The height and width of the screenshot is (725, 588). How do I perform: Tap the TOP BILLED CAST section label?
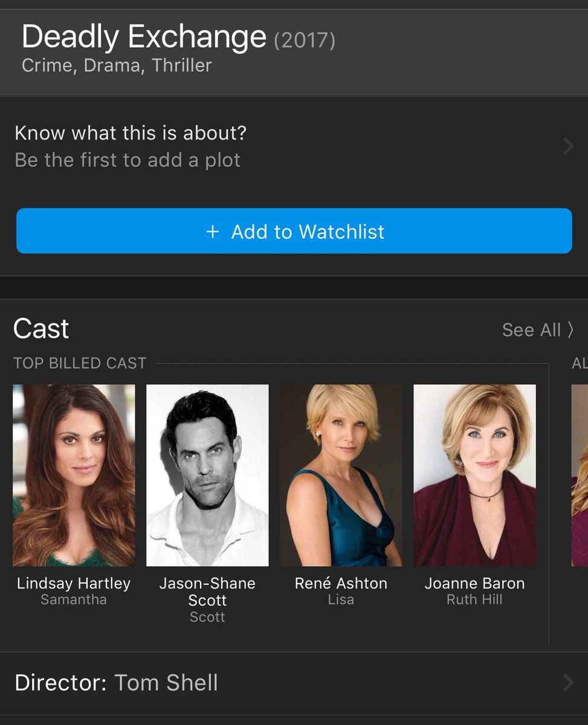pos(80,363)
